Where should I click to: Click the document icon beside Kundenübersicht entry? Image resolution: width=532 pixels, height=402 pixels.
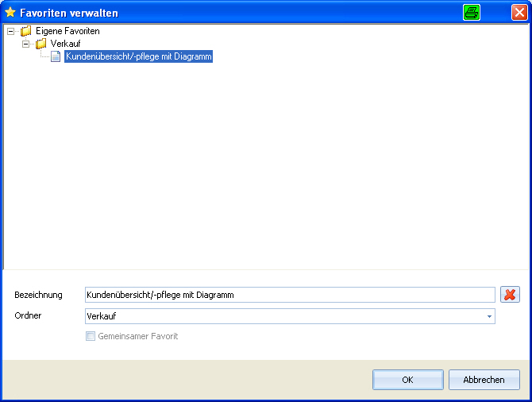tap(56, 56)
